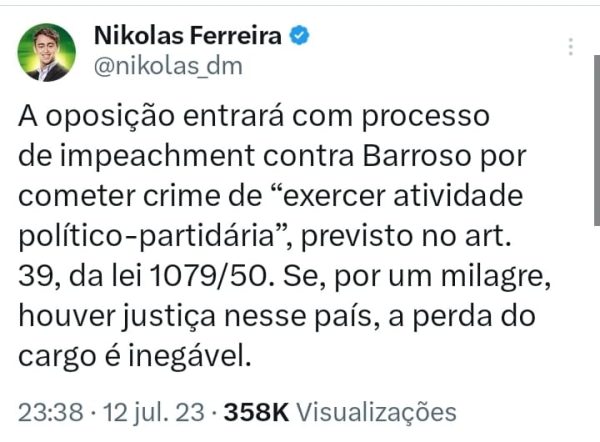This screenshot has width=600, height=442.
Task: Open the @nikolas_dm handle link
Action: point(168,66)
